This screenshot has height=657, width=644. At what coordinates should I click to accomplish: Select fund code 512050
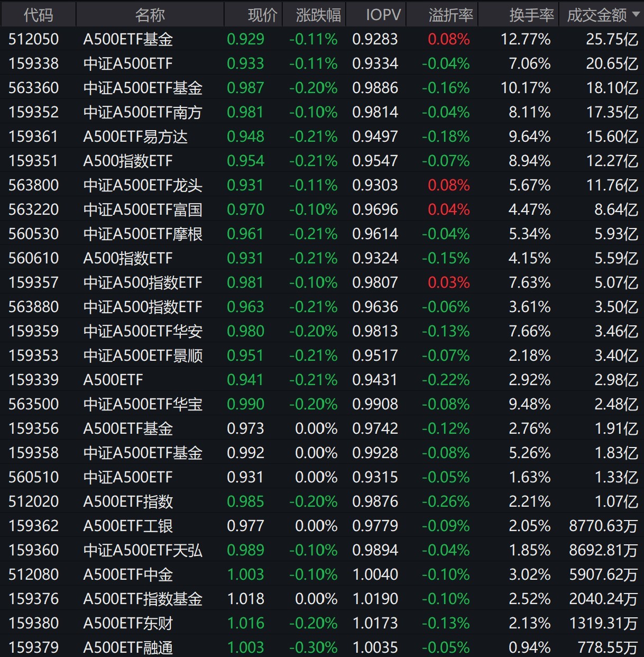click(x=34, y=39)
